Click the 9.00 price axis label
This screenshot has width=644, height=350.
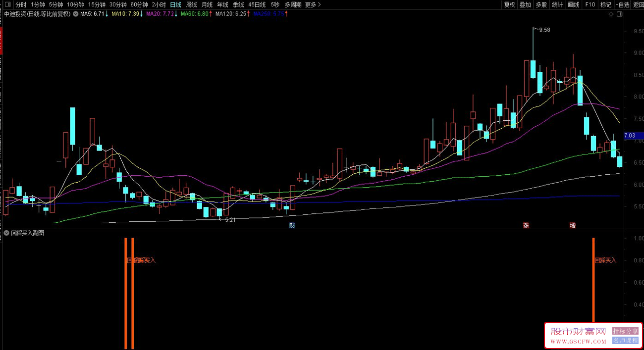(x=639, y=53)
